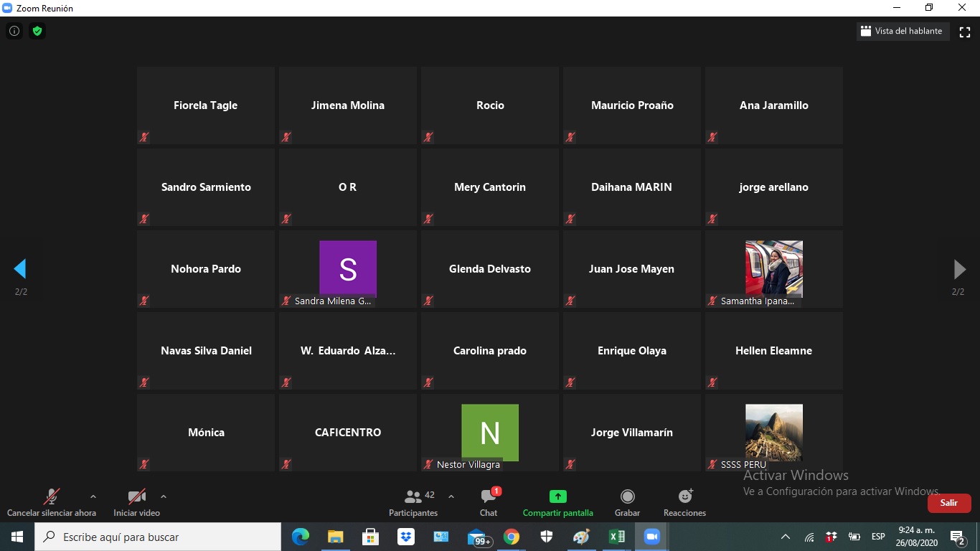Viewport: 980px width, 551px height.
Task: Select Samantha Ipana profile photo tile
Action: (x=774, y=268)
